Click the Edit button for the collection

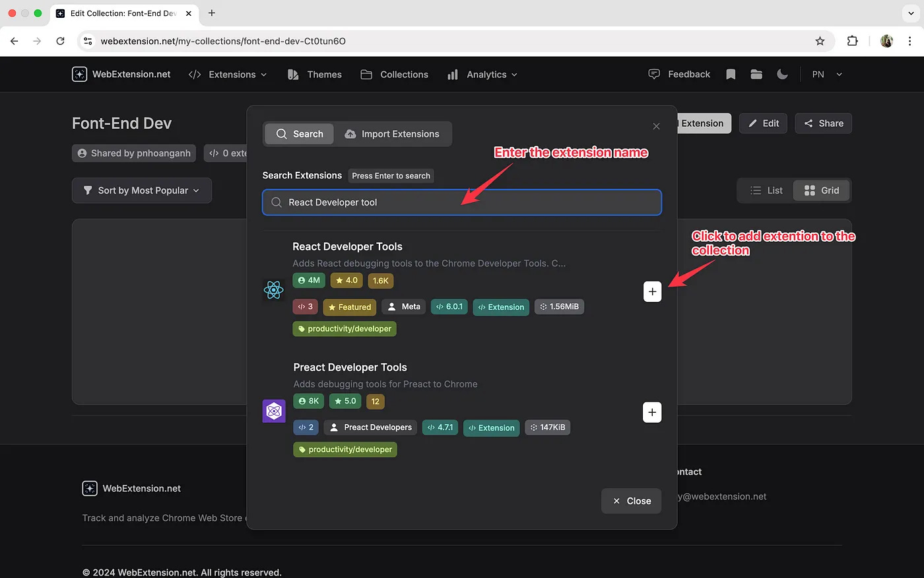pyautogui.click(x=763, y=124)
